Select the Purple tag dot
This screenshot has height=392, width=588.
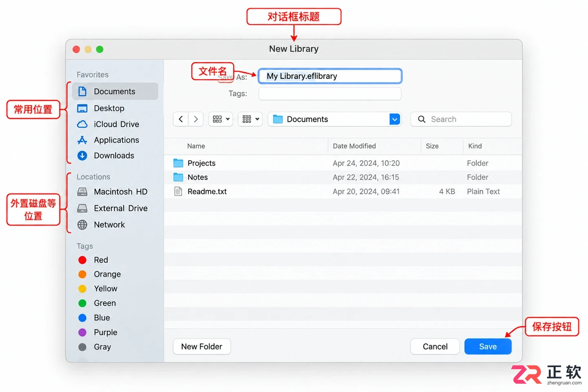82,332
